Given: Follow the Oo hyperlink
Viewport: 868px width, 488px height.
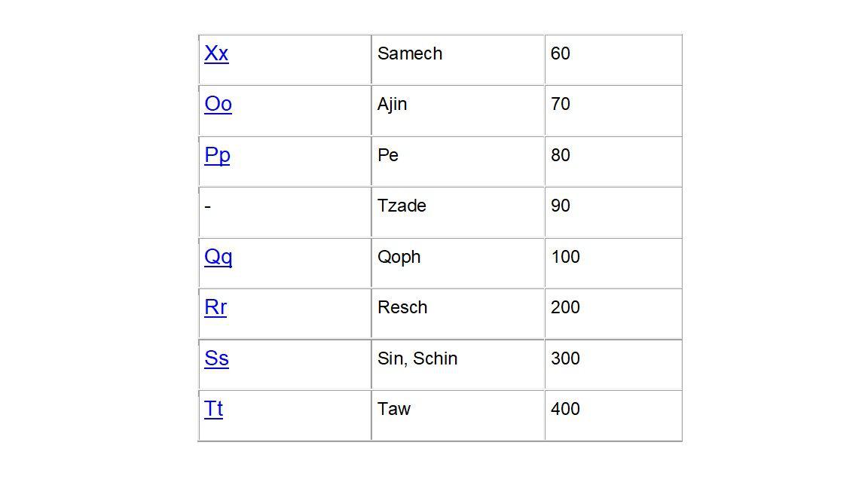Looking at the screenshot, I should click(218, 104).
